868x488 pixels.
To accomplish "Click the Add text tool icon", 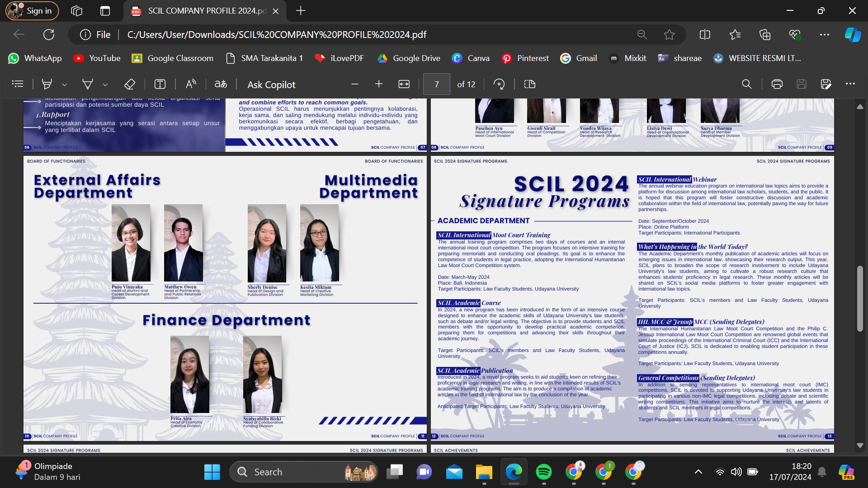I will point(160,84).
